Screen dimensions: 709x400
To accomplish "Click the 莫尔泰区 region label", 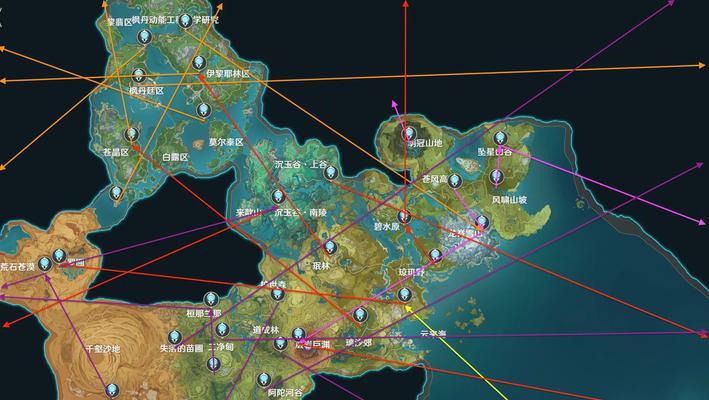I will click(226, 142).
